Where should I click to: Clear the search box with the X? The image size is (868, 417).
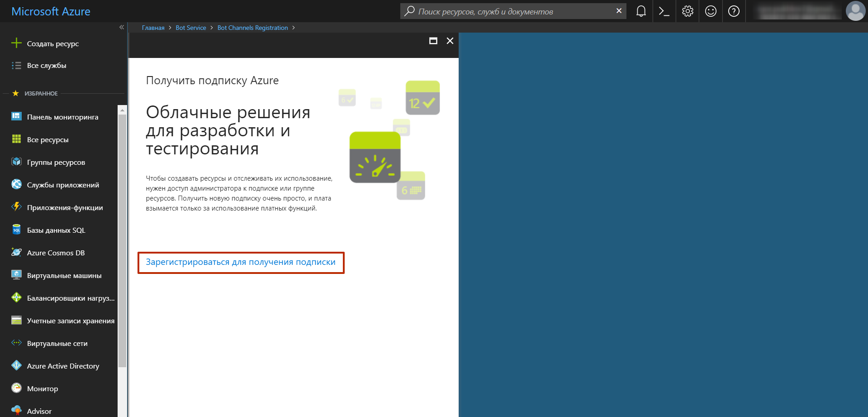coord(619,11)
